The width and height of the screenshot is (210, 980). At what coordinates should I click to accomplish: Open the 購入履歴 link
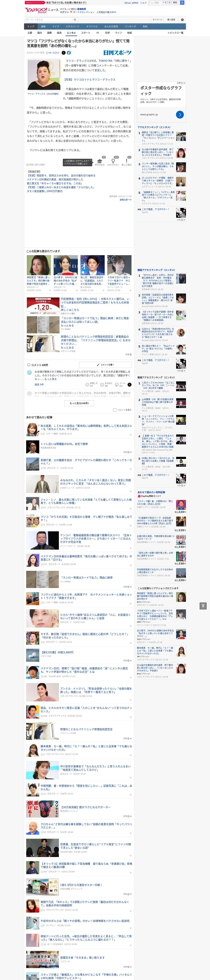tap(171, 19)
